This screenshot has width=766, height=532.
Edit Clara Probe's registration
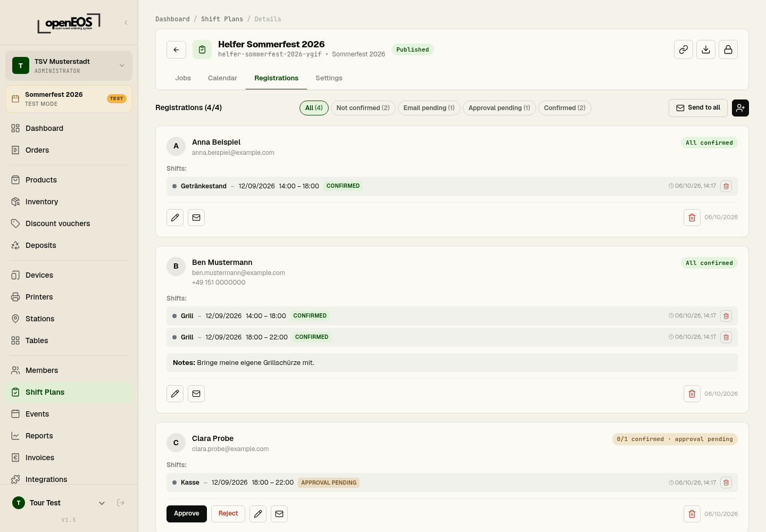(x=258, y=514)
